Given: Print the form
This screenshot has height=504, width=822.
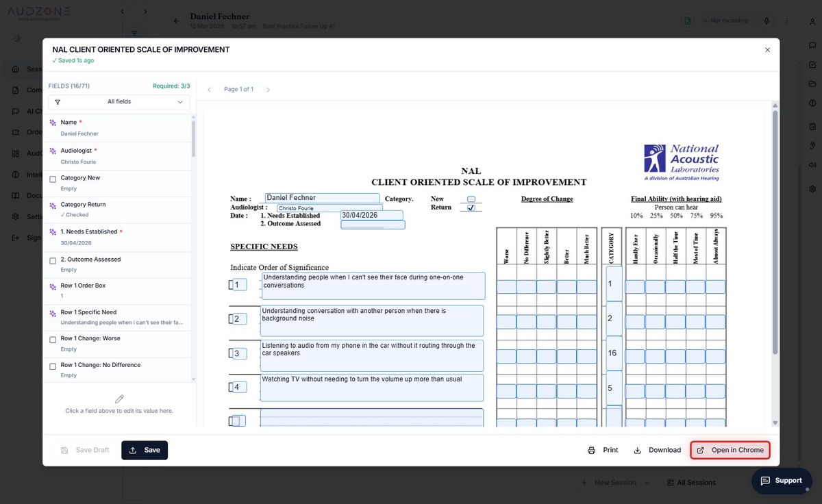Looking at the screenshot, I should point(603,450).
